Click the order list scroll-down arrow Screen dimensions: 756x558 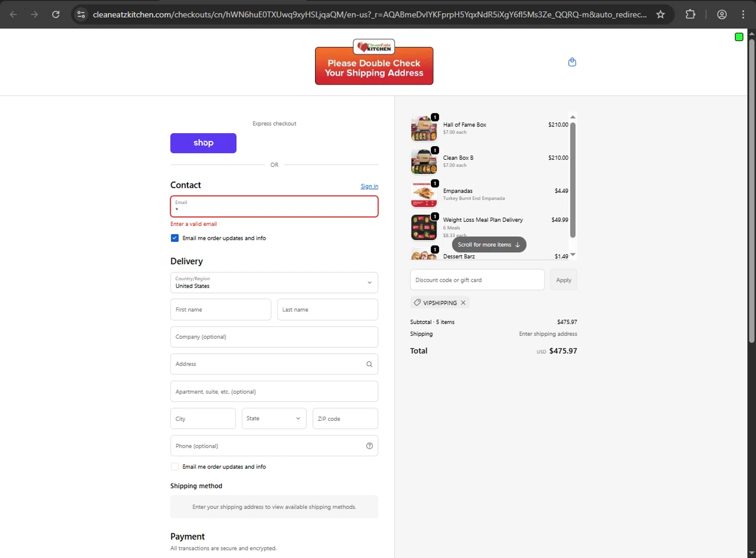coord(573,255)
